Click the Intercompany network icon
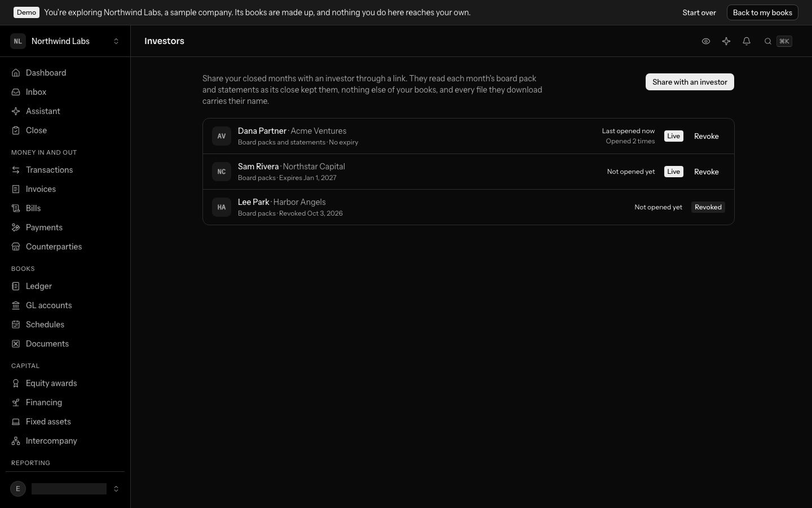The width and height of the screenshot is (812, 508). pyautogui.click(x=16, y=441)
